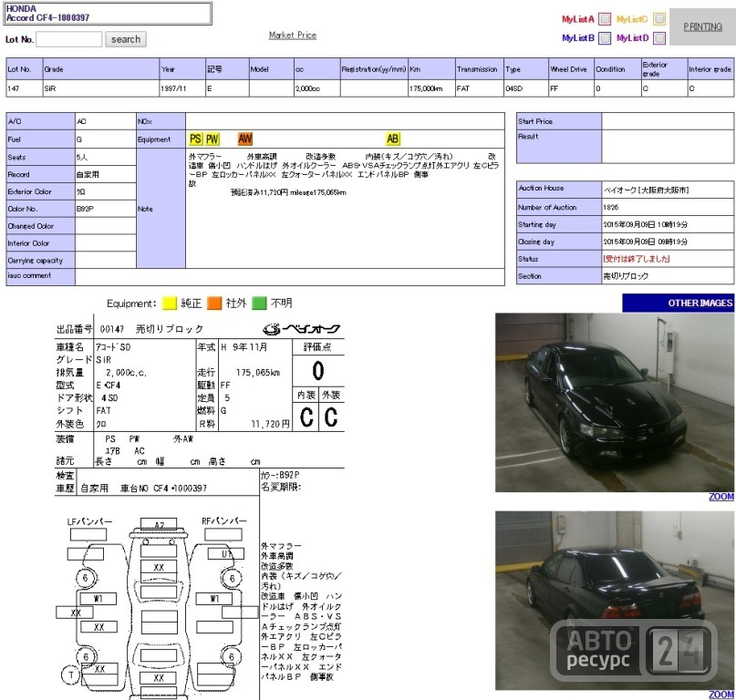Click the OTHER IMAGES header

[679, 304]
